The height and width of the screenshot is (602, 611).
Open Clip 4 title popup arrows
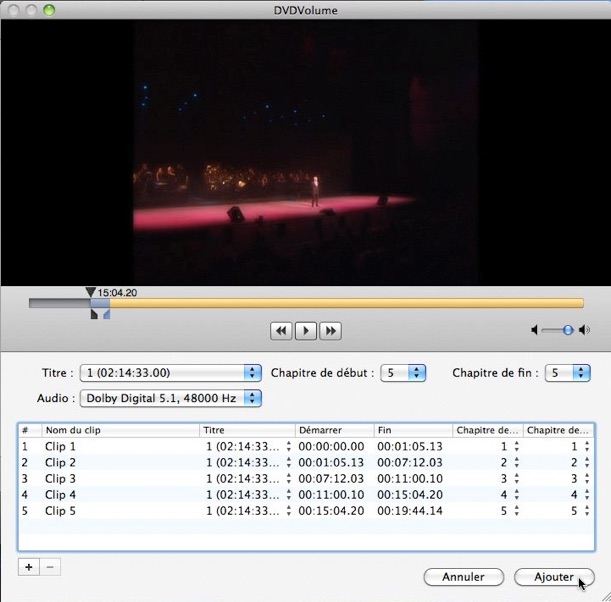pyautogui.click(x=288, y=495)
